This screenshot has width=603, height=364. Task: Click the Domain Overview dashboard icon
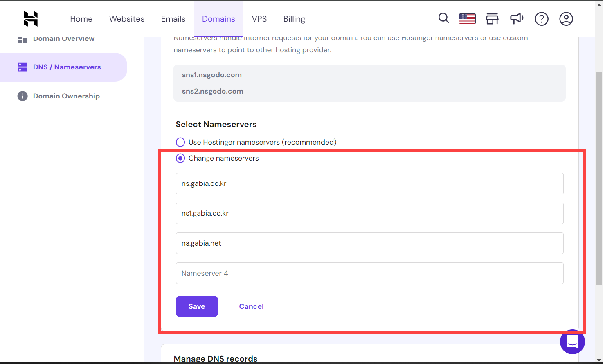click(x=22, y=39)
